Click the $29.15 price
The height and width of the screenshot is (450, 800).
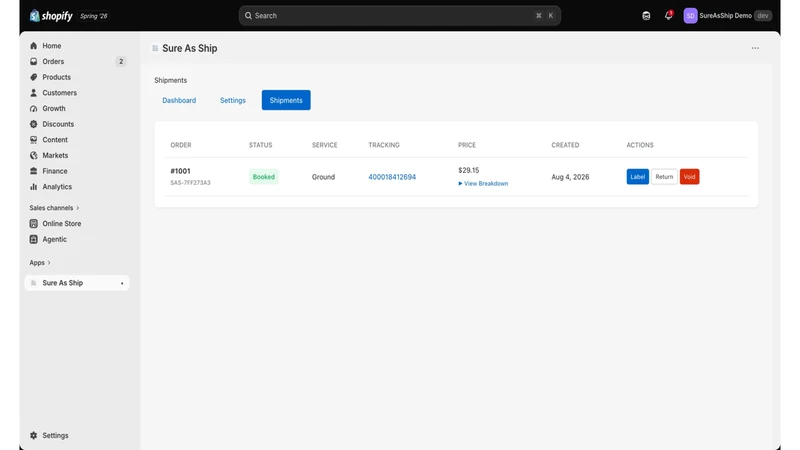(468, 170)
